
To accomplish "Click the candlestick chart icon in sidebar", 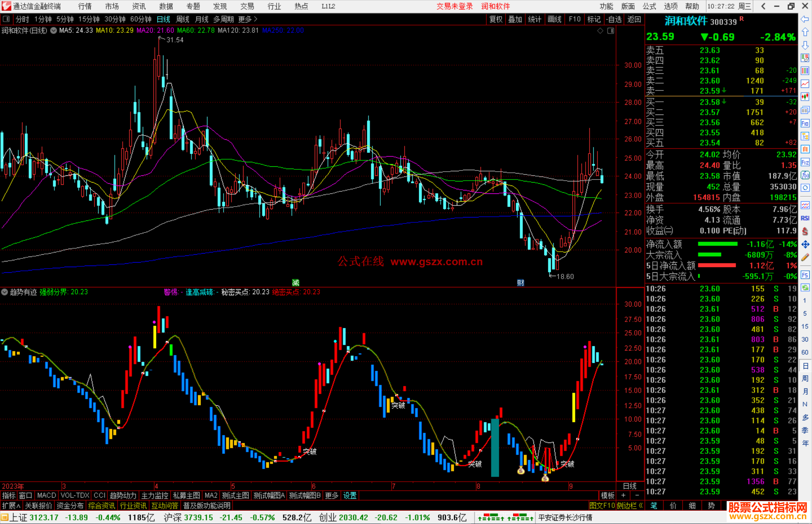I will pyautogui.click(x=805, y=97).
